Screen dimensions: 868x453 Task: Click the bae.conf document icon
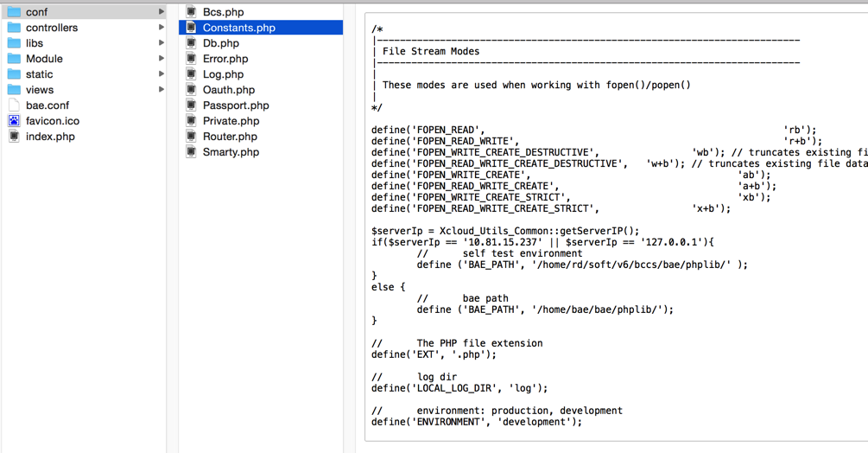(x=14, y=105)
